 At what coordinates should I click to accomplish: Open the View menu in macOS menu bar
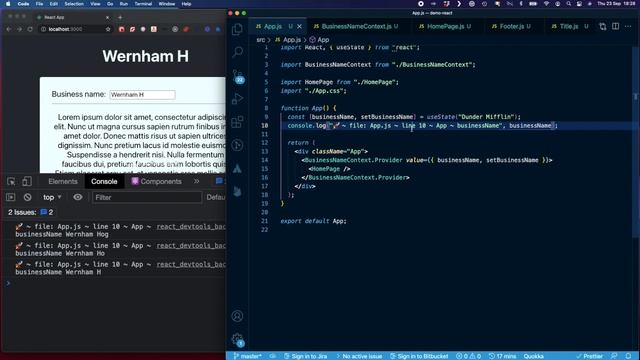(95, 4)
